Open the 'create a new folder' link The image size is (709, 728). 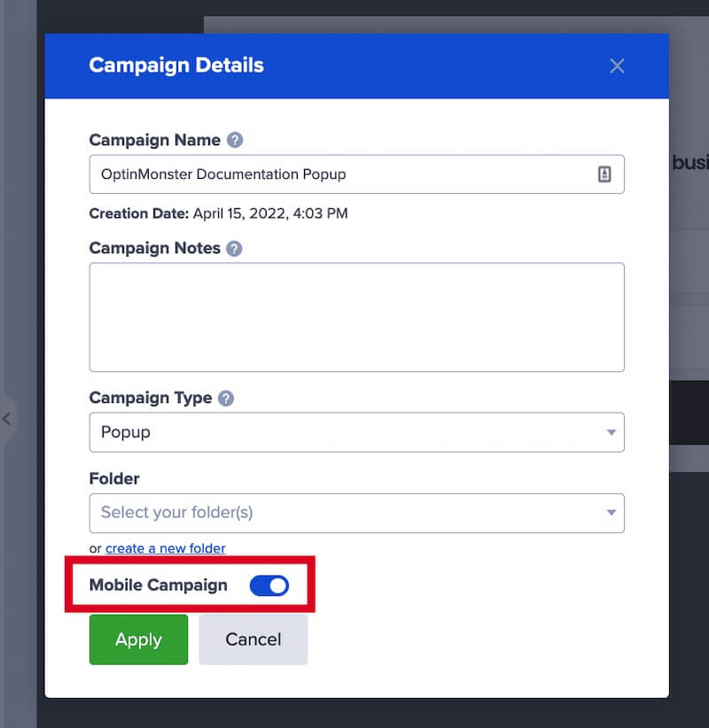[x=165, y=548]
